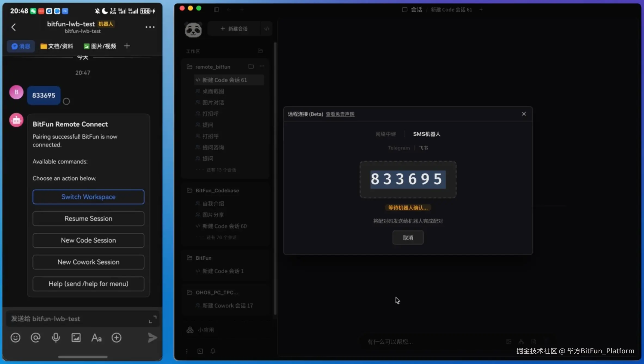The height and width of the screenshot is (364, 644).
Task: Tap the BitFun robot avatar in chat
Action: pos(16,120)
